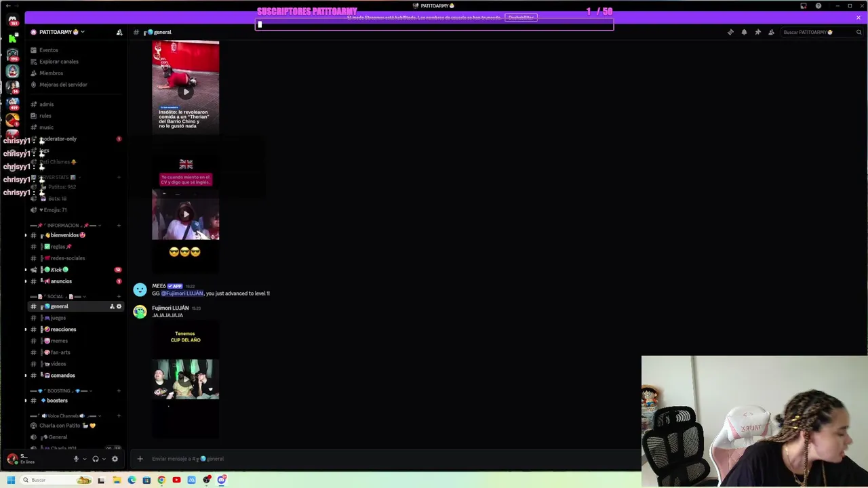
Task: Open server icon with 419 badge
Action: click(x=12, y=104)
